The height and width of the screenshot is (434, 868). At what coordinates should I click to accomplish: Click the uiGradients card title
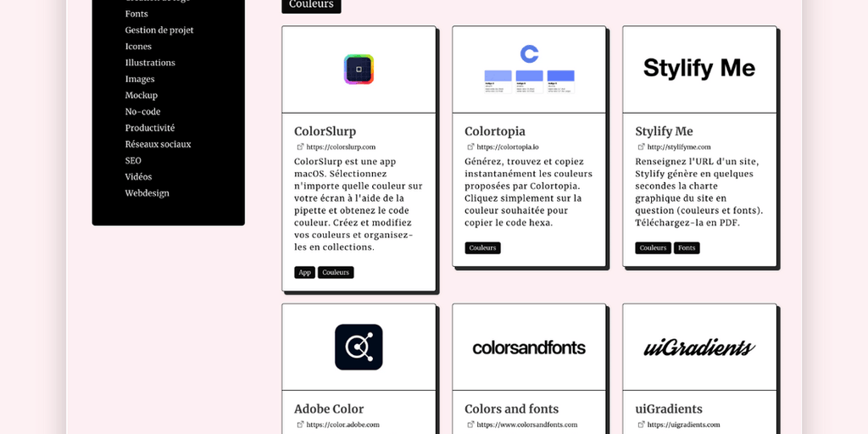tap(669, 409)
